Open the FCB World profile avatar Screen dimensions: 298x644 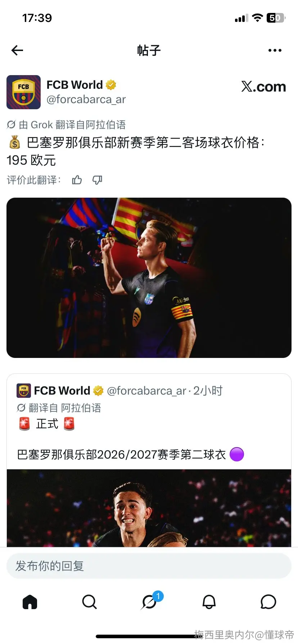(24, 92)
